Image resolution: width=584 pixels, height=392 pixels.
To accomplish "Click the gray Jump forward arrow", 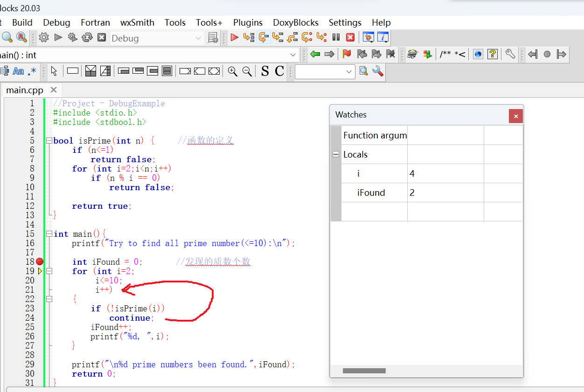I will tap(330, 54).
